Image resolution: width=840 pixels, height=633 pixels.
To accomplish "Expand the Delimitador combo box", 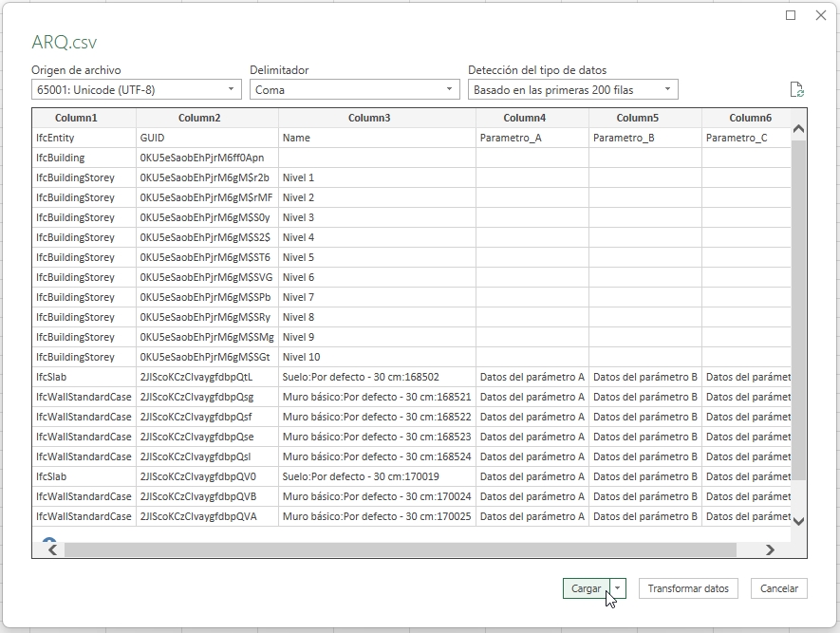I will (x=355, y=90).
